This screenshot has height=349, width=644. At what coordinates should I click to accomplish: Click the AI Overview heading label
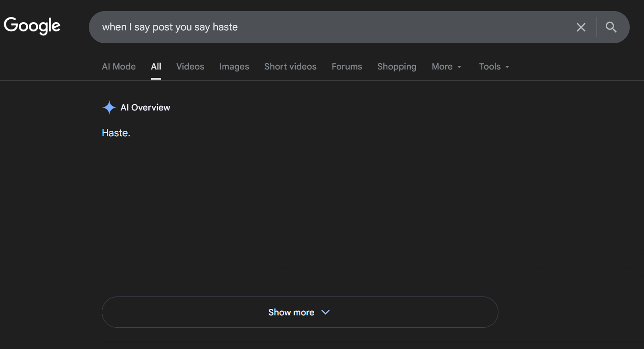point(145,108)
